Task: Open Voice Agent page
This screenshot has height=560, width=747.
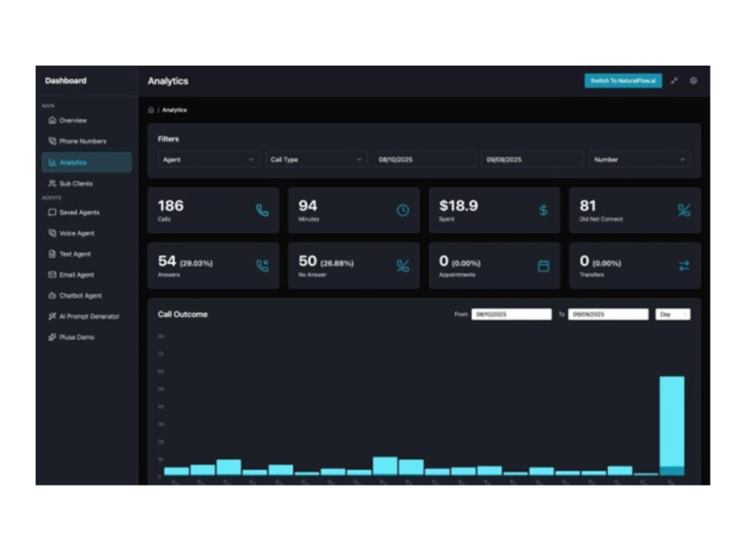Action: pyautogui.click(x=86, y=233)
